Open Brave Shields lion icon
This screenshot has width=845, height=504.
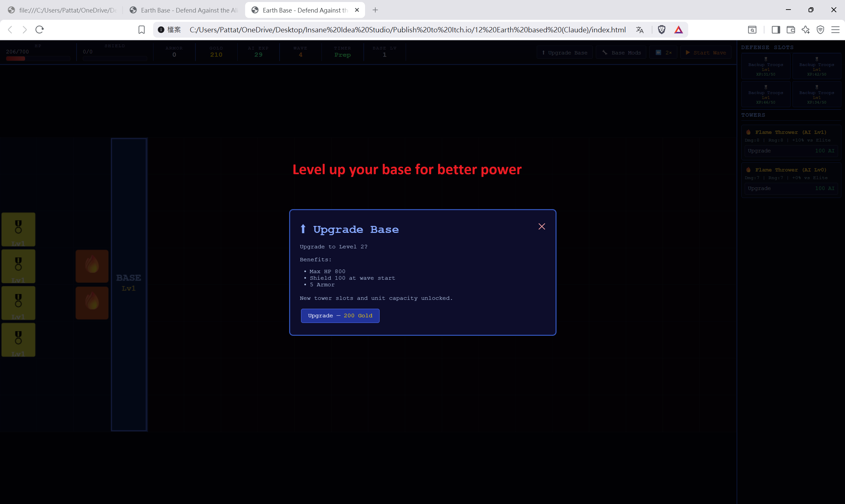pyautogui.click(x=661, y=30)
